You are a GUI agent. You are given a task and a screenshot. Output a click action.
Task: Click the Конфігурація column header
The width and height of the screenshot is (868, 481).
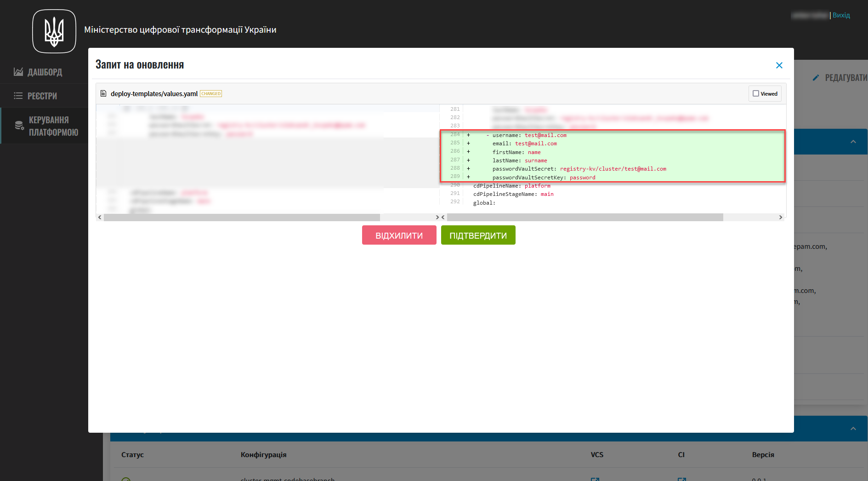pos(263,454)
